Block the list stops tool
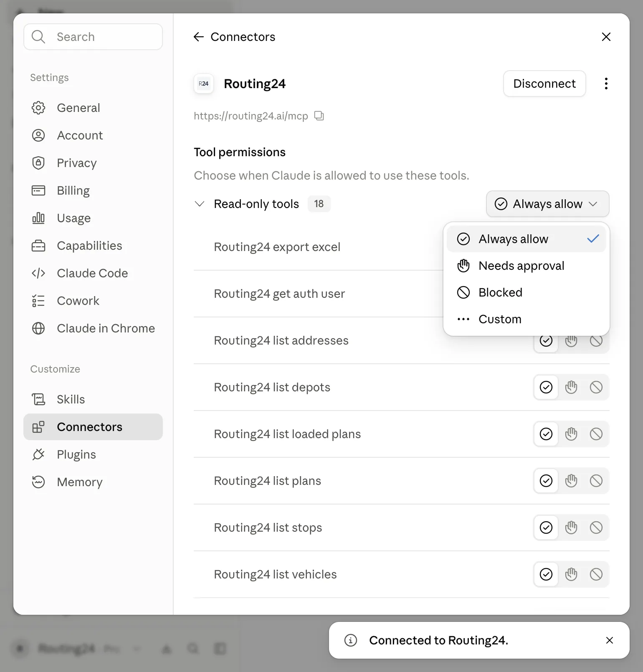Screen dimensions: 643x672 (x=596, y=527)
